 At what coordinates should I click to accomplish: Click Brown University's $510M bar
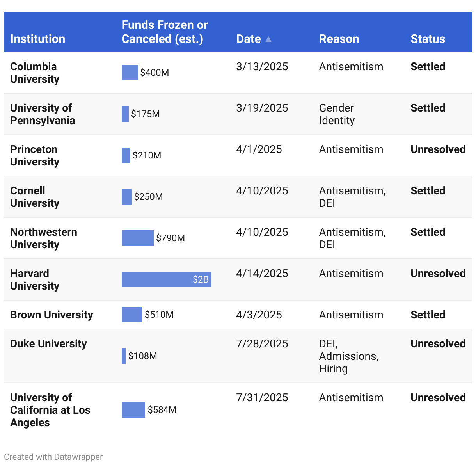click(x=131, y=315)
